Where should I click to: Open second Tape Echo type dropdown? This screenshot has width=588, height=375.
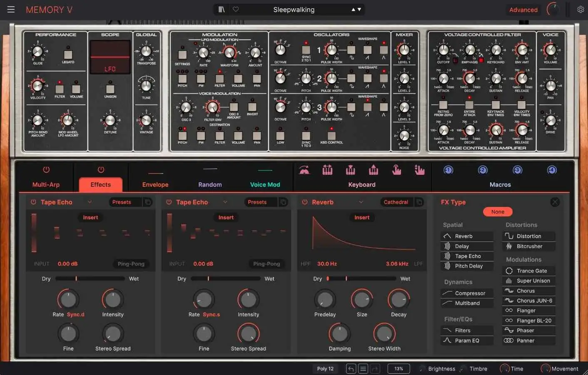tap(225, 202)
